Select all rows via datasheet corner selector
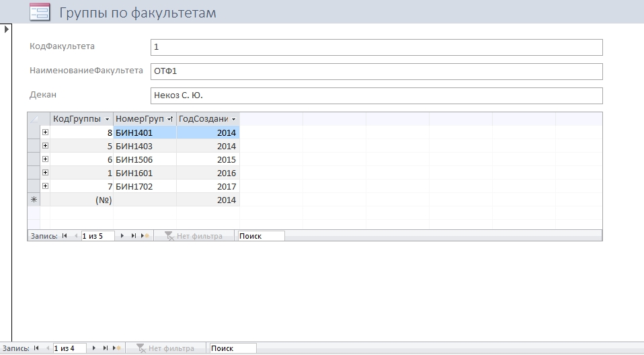This screenshot has height=355, width=644. 34,119
